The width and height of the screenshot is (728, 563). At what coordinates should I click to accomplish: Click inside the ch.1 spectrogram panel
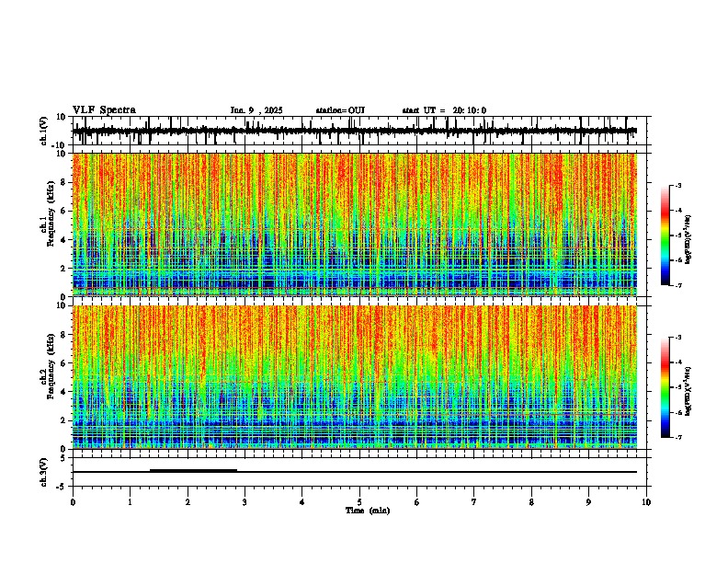tap(355, 224)
